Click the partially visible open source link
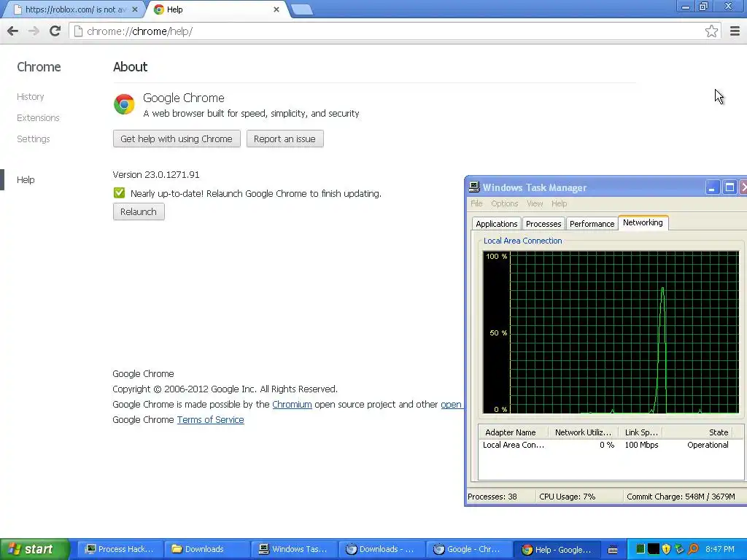Screen dimensions: 747x560 [451, 404]
